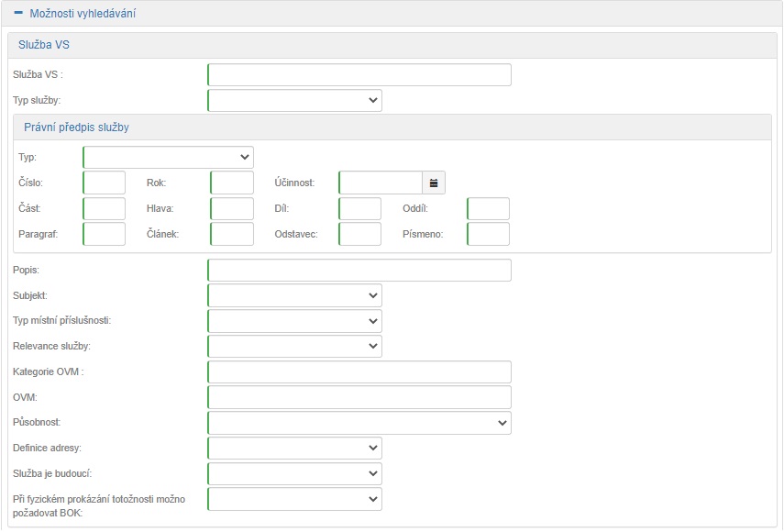
Task: Click the Účinnost date input field
Action: (x=381, y=183)
